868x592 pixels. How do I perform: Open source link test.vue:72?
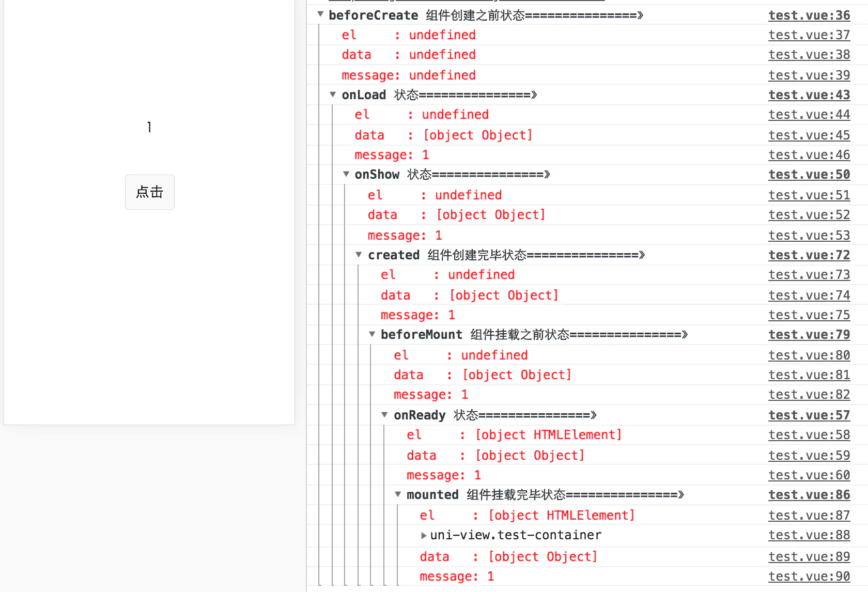809,255
